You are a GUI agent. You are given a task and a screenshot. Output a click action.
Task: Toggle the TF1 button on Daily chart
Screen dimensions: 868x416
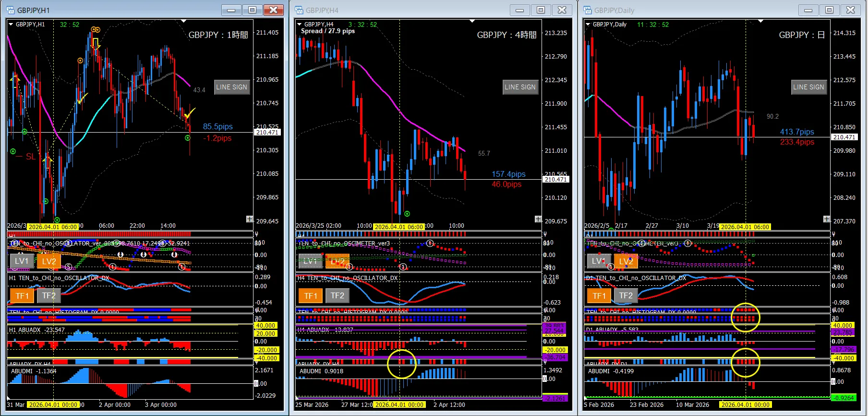click(x=599, y=295)
